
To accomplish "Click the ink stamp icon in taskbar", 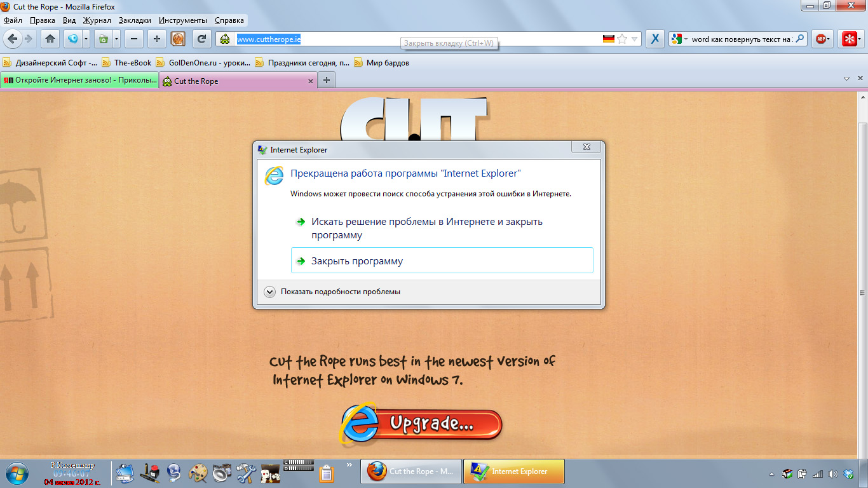I will pyautogui.click(x=150, y=472).
